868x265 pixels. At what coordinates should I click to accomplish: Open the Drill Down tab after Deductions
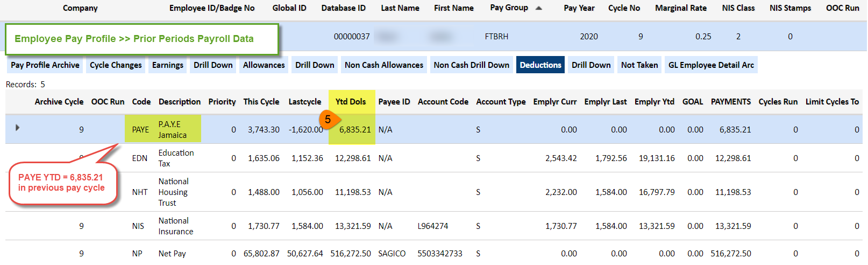(591, 65)
